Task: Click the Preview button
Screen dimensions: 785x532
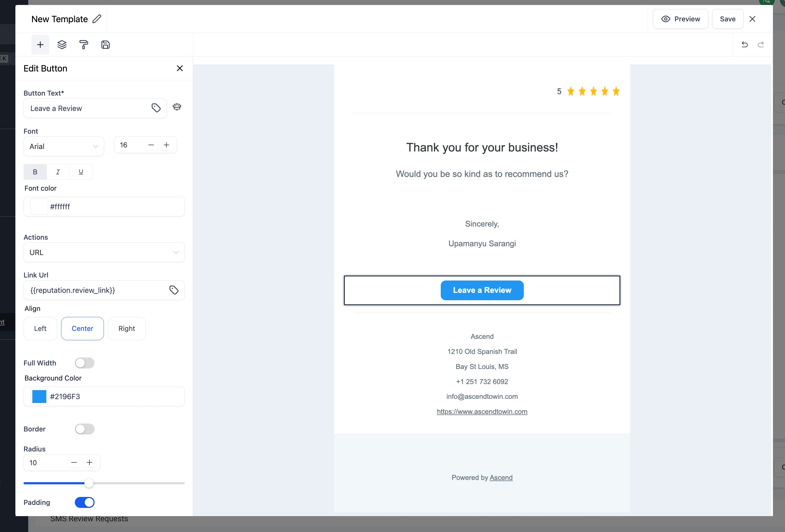Action: (680, 19)
